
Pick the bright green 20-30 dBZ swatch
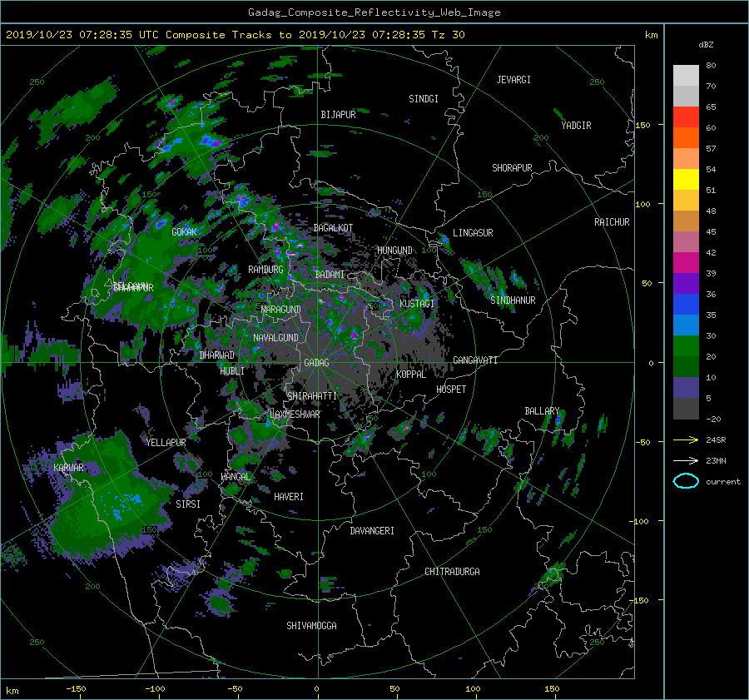[686, 346]
